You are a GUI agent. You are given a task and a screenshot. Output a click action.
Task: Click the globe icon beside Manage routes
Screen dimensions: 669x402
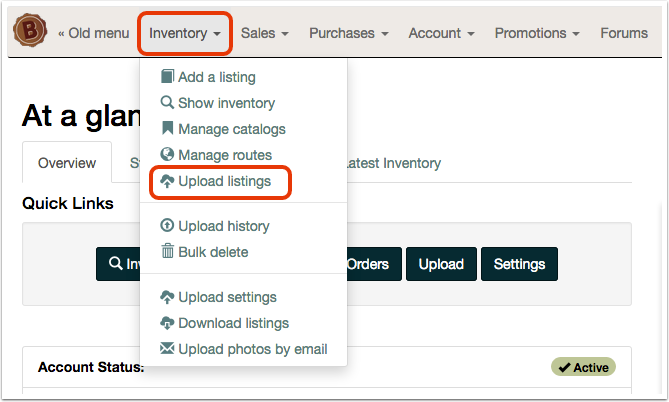(x=167, y=154)
